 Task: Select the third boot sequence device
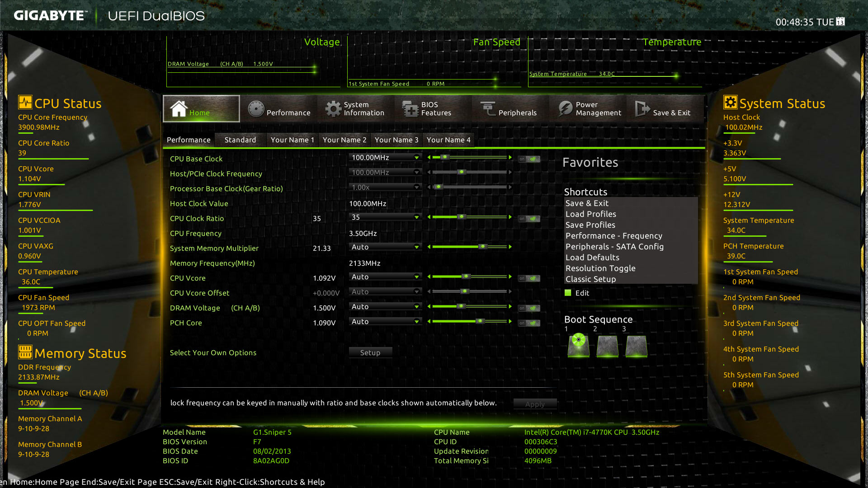click(x=637, y=347)
